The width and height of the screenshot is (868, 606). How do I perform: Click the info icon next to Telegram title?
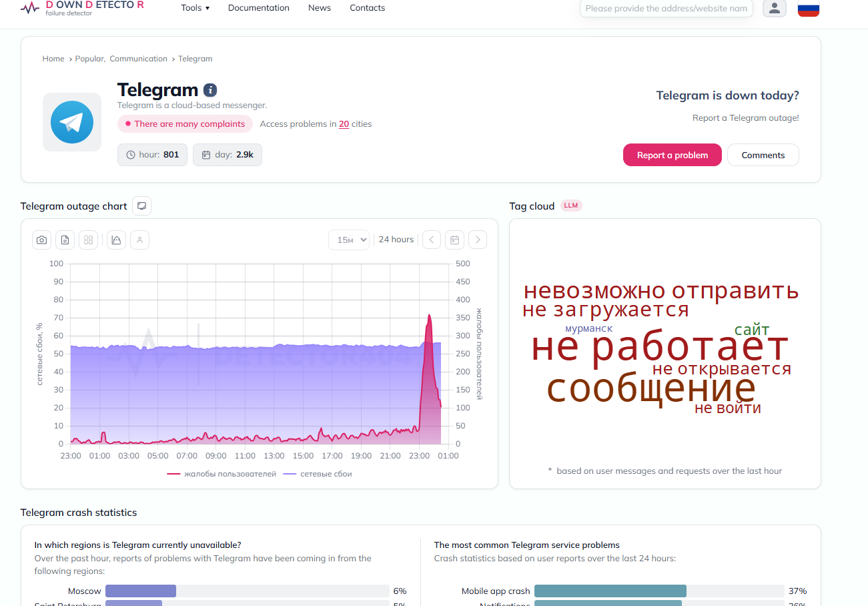click(210, 90)
